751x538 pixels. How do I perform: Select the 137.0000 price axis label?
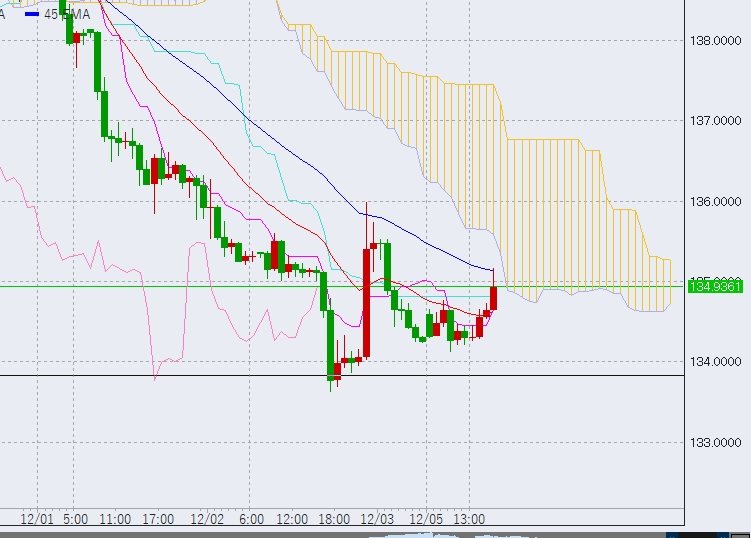[716, 121]
